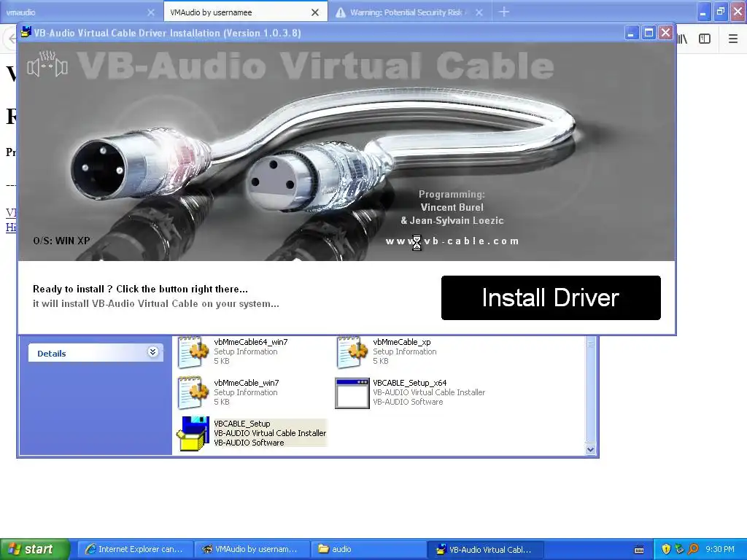Click the magnifier tray icon
The width and height of the screenshot is (747, 560).
click(693, 549)
